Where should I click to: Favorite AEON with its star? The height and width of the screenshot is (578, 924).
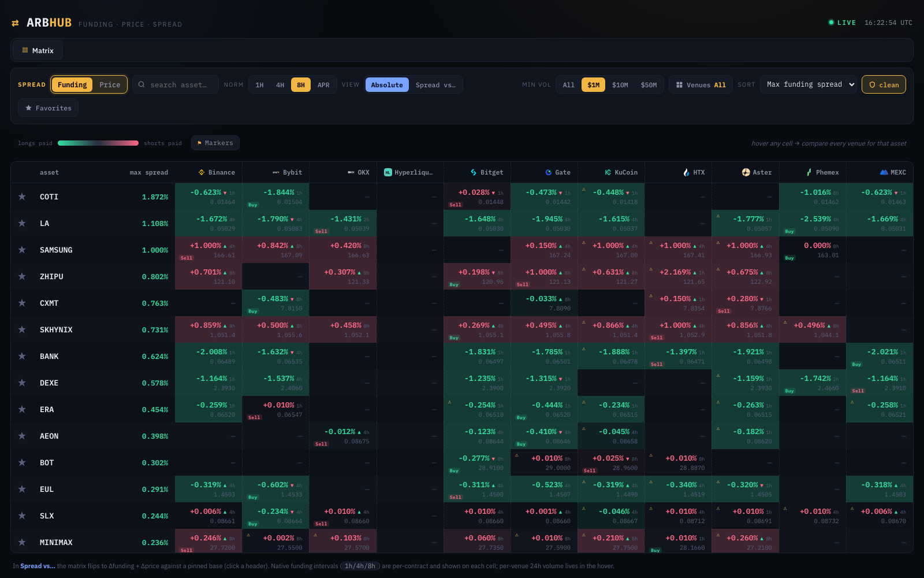22,436
